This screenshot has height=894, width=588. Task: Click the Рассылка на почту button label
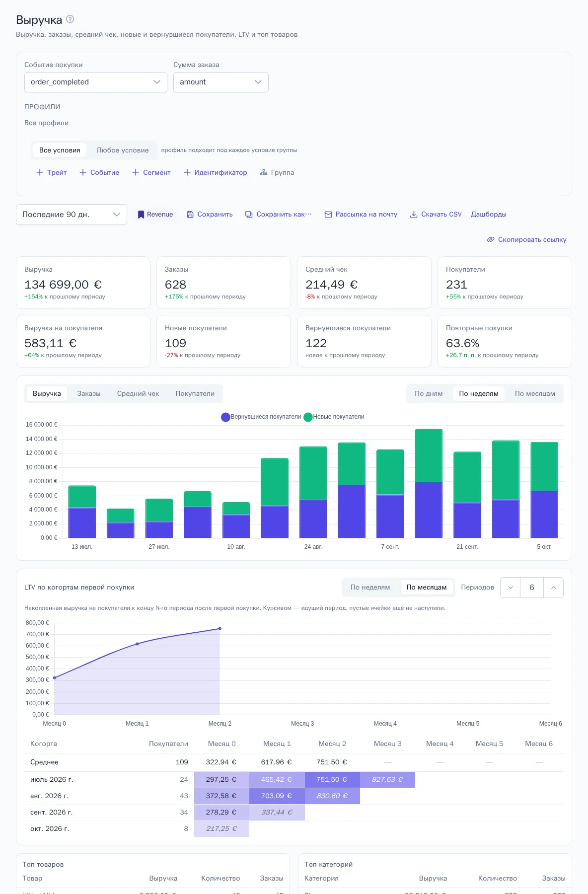point(367,215)
